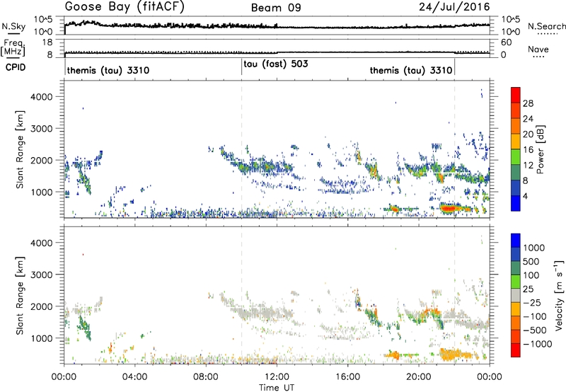This screenshot has width=566, height=392.
Task: Click the '18' frequency axis tick
Action: point(47,42)
